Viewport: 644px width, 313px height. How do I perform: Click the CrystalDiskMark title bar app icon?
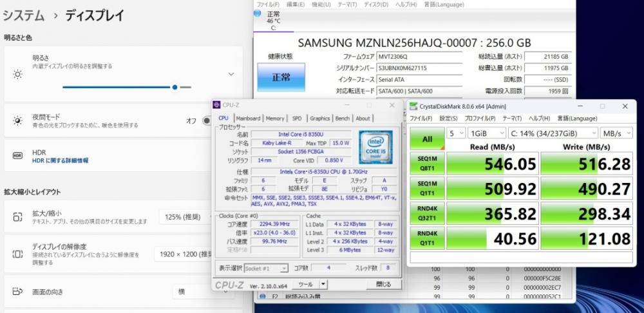(413, 106)
